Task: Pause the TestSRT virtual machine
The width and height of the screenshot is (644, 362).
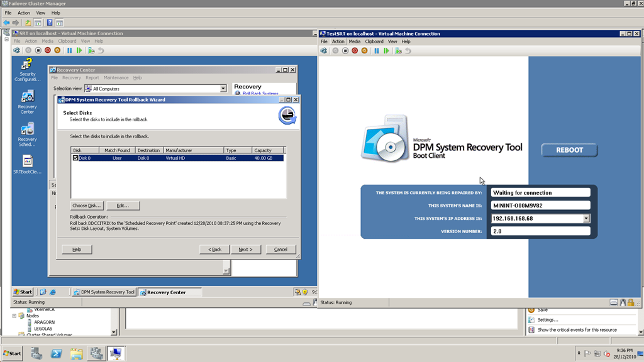Action: (377, 51)
